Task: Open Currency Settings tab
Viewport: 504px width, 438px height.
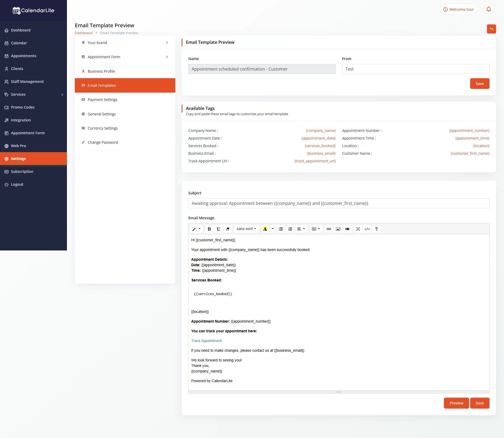Action: (x=125, y=128)
